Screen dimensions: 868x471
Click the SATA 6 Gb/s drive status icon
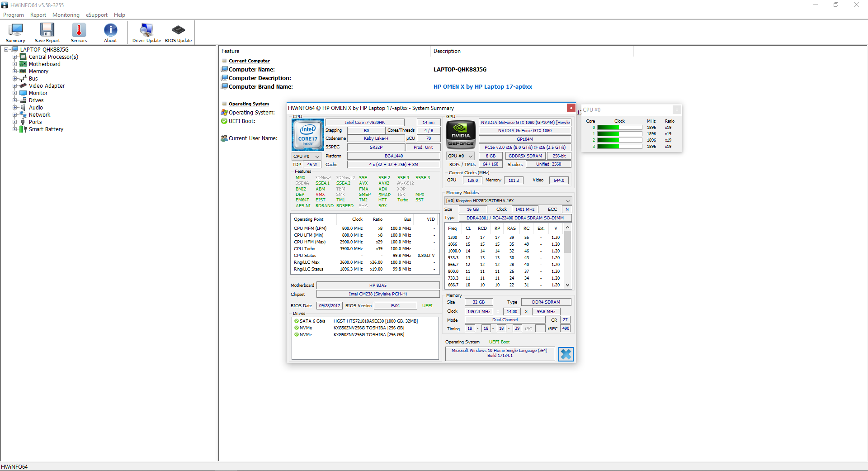(x=297, y=321)
